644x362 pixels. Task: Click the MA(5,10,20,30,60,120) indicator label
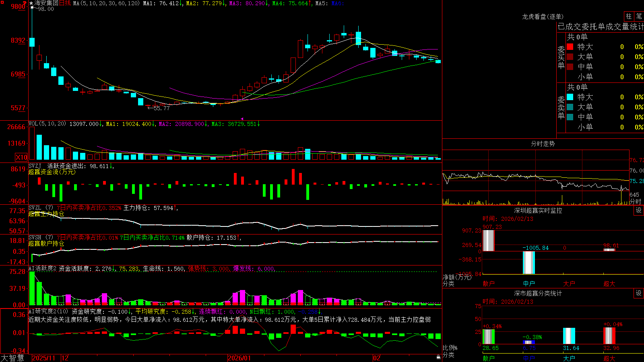106,3
